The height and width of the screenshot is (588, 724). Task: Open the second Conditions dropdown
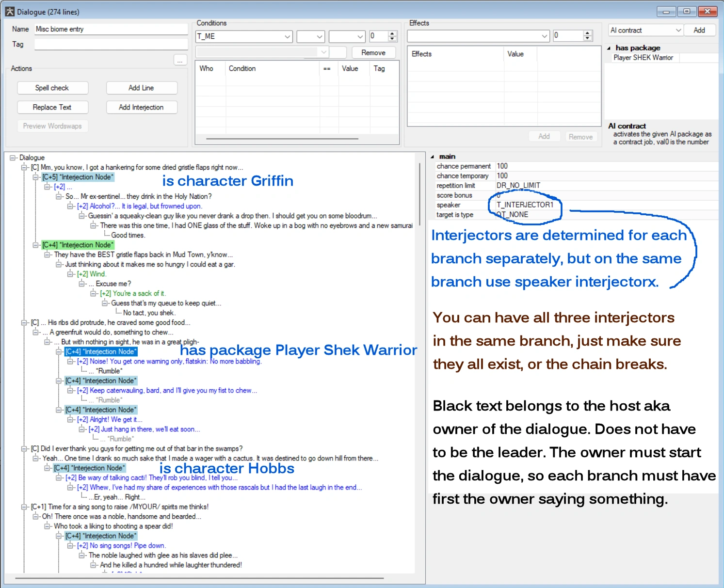tap(320, 36)
